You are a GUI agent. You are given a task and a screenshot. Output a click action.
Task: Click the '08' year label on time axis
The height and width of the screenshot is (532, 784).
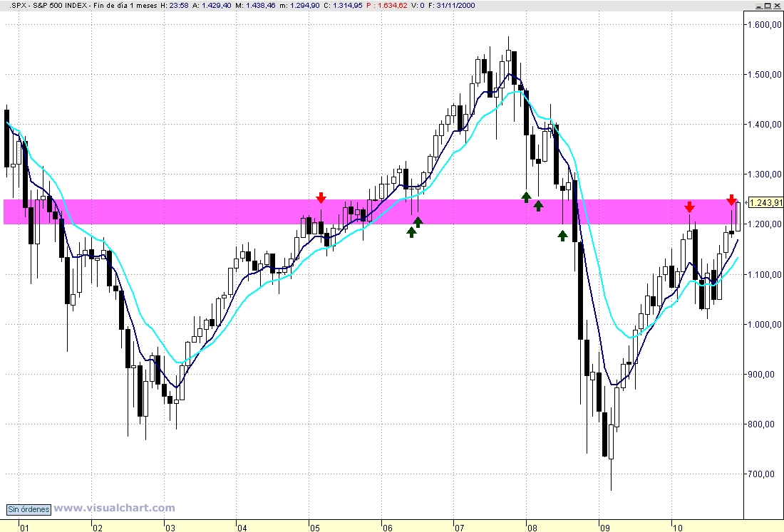coord(532,528)
